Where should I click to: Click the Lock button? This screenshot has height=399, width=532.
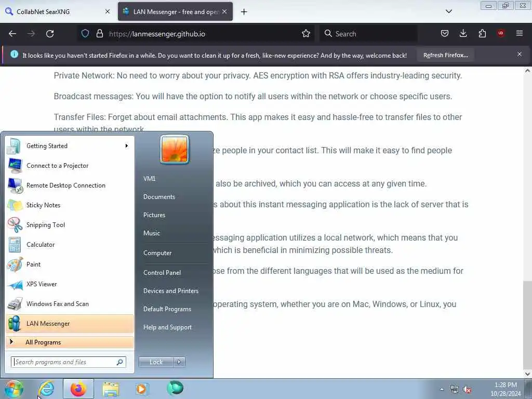pyautogui.click(x=156, y=362)
